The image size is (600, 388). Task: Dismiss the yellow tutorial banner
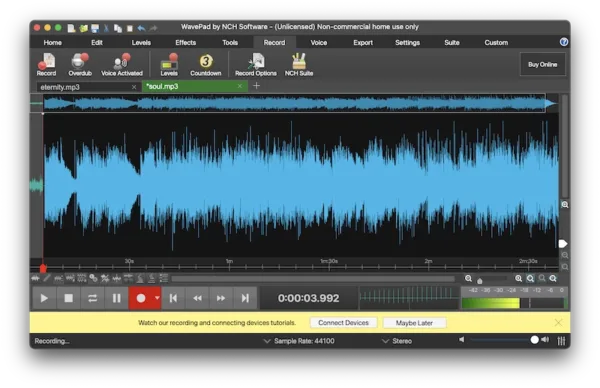click(x=558, y=323)
